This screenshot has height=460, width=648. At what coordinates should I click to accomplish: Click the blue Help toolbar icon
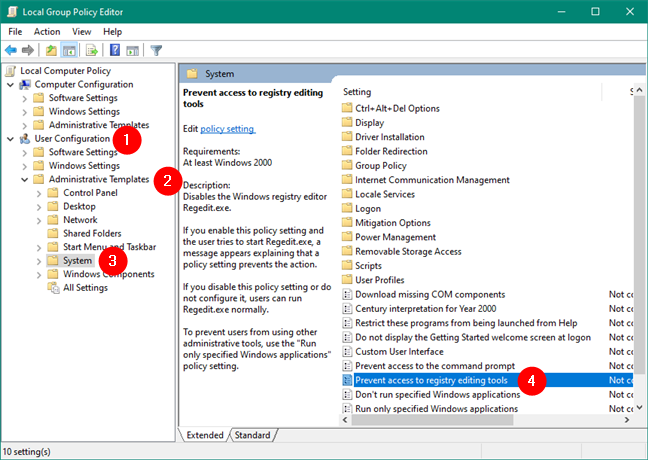pyautogui.click(x=116, y=50)
